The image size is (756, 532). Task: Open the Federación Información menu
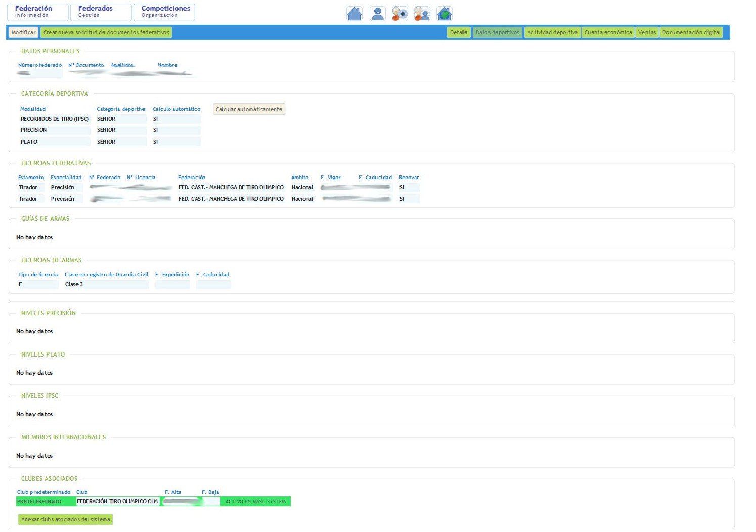[37, 12]
